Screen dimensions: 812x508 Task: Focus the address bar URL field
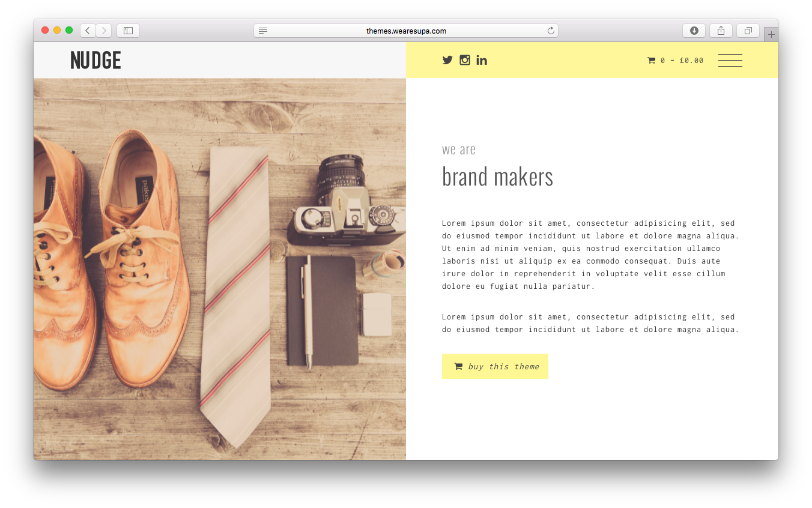coord(406,31)
